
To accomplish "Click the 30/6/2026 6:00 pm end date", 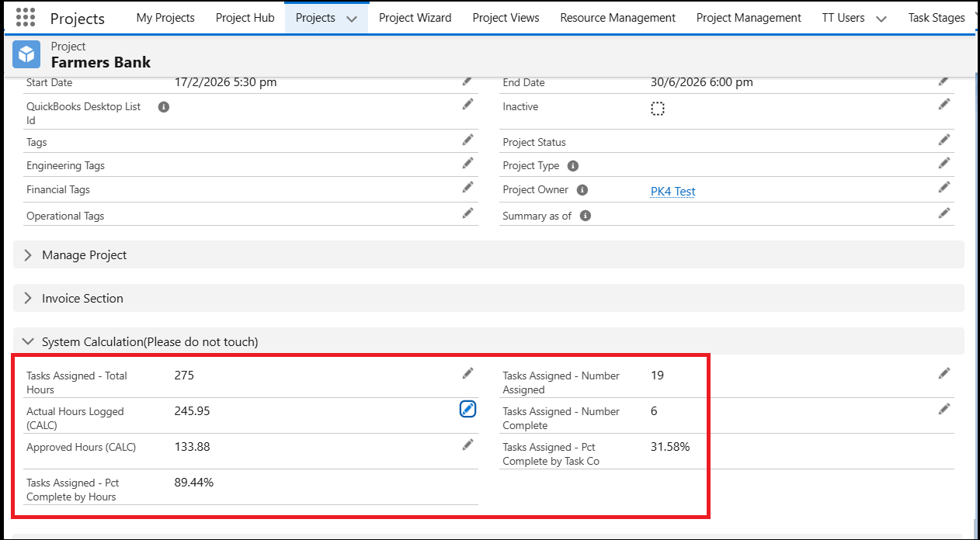I will 702,82.
